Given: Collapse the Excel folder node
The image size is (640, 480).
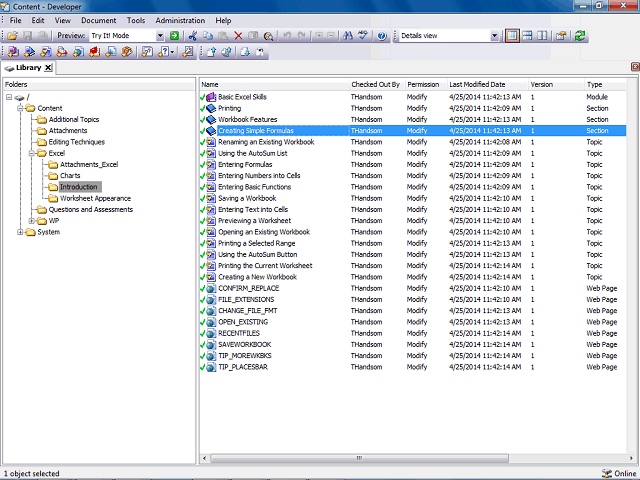Looking at the screenshot, I should point(31,153).
